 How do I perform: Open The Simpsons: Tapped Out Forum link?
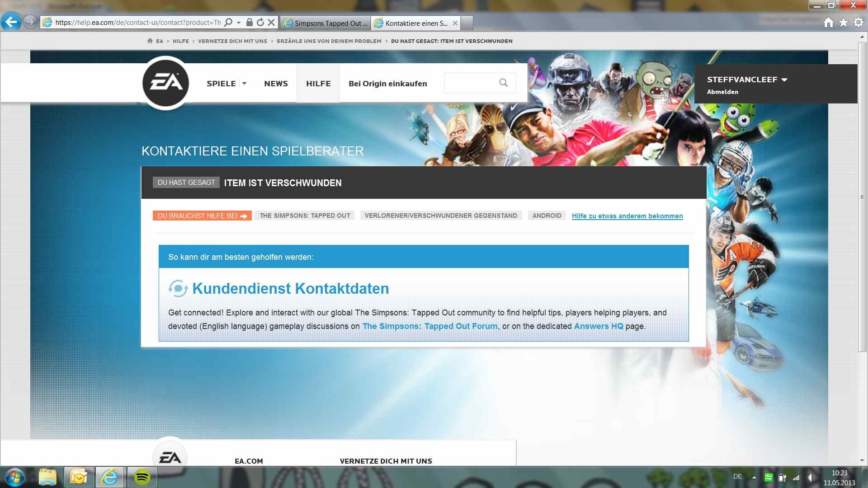click(430, 326)
